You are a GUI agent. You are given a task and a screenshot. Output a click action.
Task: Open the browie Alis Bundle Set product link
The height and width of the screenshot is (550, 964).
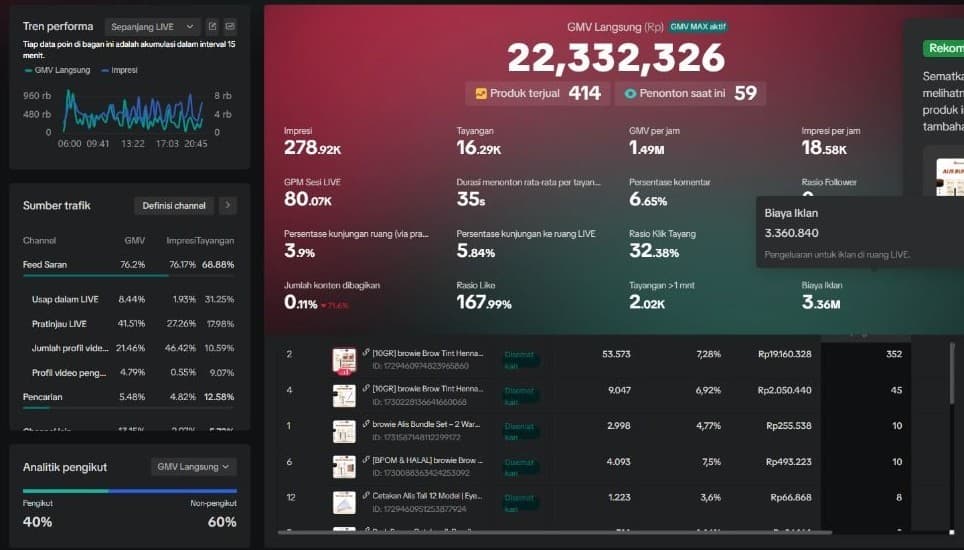(x=426, y=425)
